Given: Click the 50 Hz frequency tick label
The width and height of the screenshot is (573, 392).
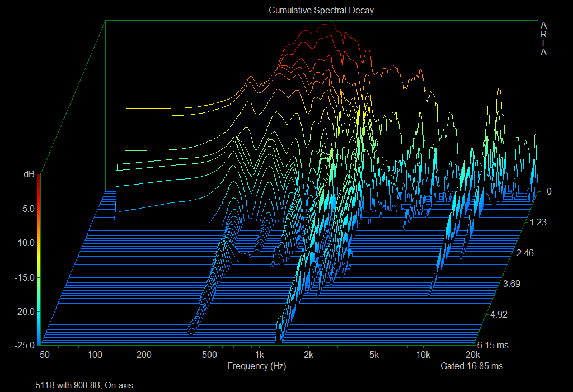Looking at the screenshot, I should point(45,355).
